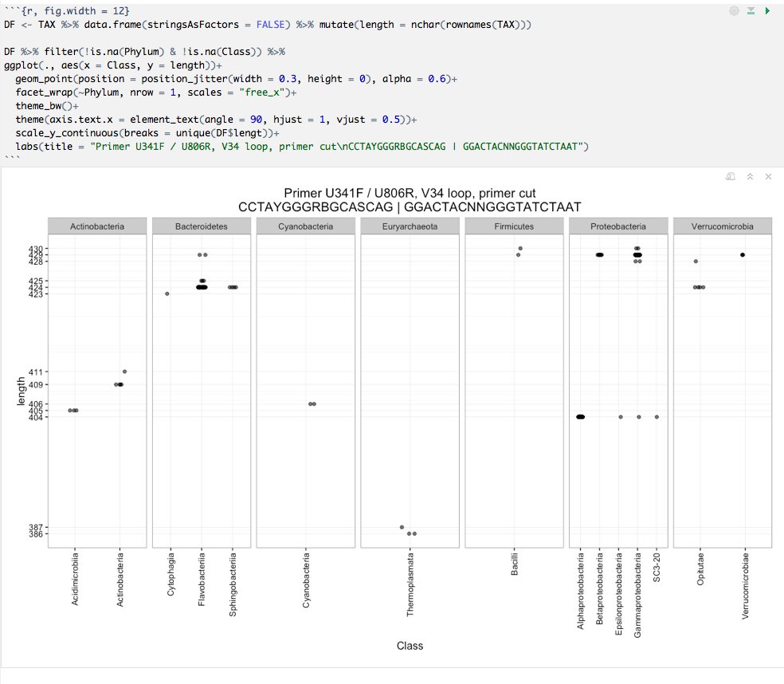Click the vertical Cyanobacteria x-axis class label
The width and height of the screenshot is (784, 684).
(306, 580)
